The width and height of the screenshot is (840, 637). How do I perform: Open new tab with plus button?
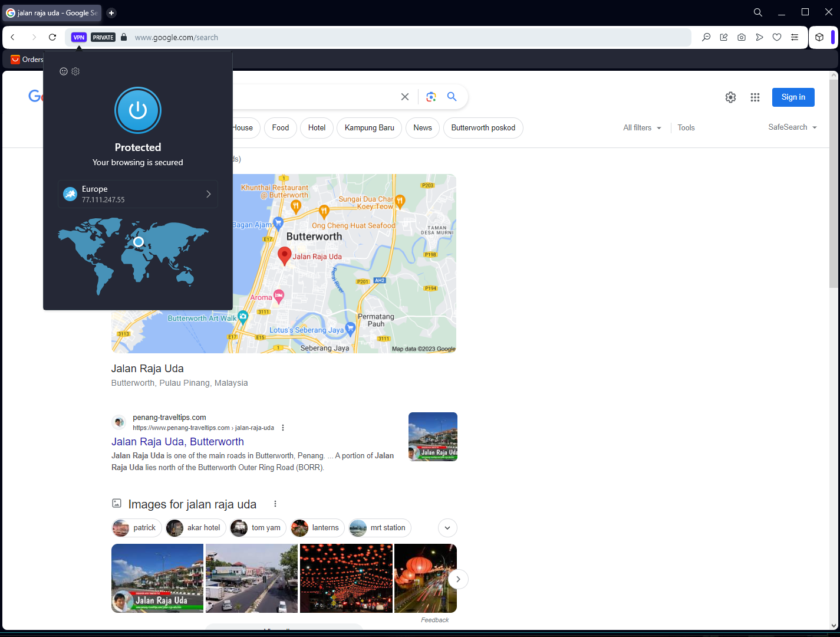pos(111,13)
